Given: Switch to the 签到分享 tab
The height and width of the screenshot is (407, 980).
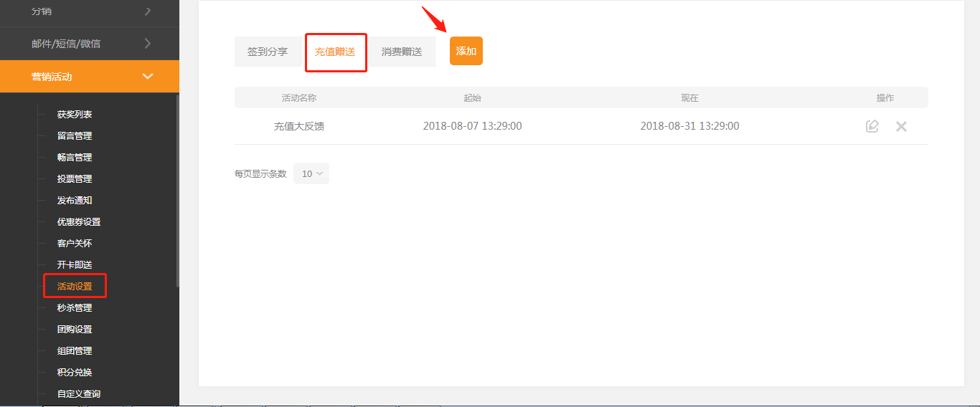Looking at the screenshot, I should (x=268, y=52).
